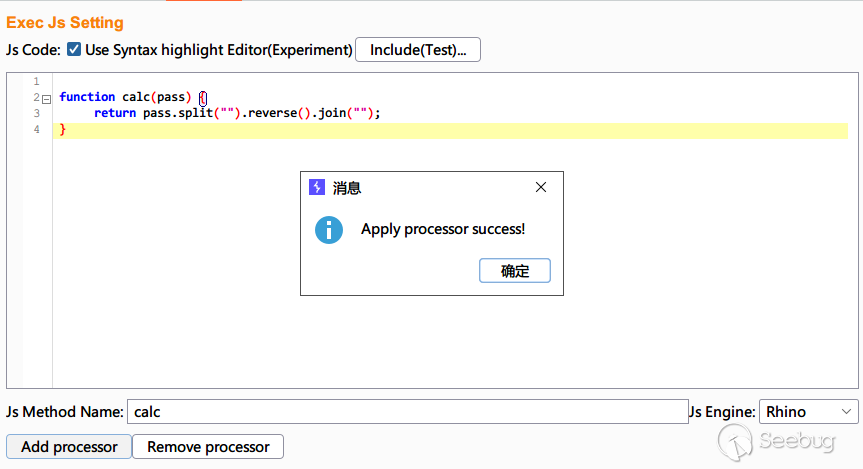This screenshot has width=863, height=469.
Task: Toggle Use Syntax highlight Editor checkbox
Action: point(74,50)
